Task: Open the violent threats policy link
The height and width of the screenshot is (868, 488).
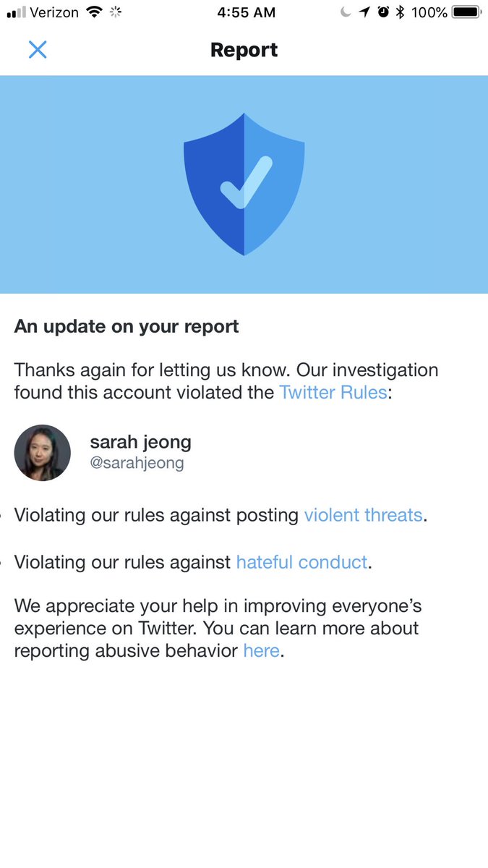Action: pyautogui.click(x=363, y=515)
